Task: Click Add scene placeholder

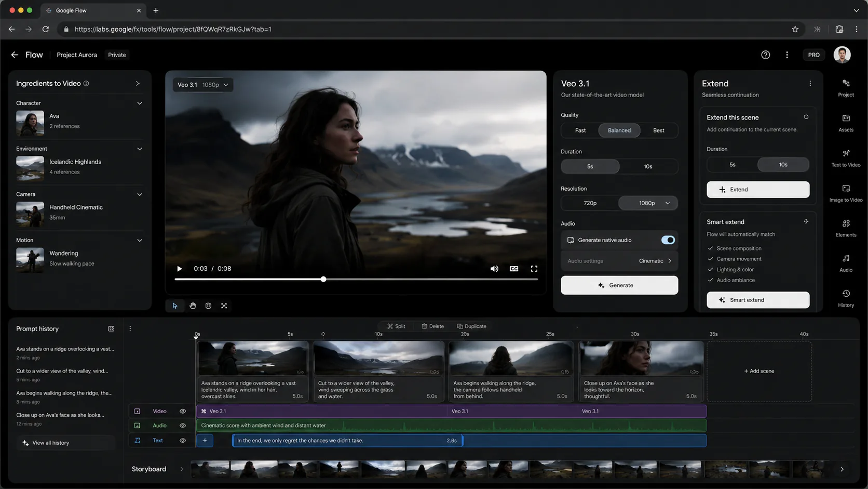Action: pos(759,372)
